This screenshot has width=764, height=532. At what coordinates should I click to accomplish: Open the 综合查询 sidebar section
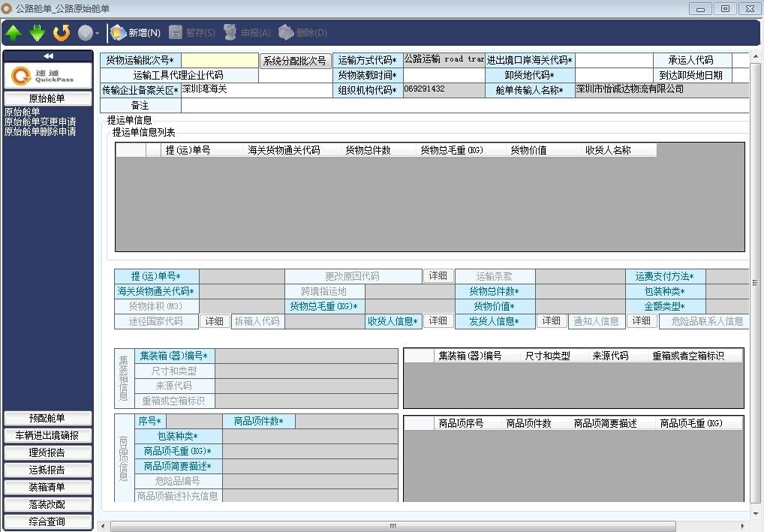pyautogui.click(x=48, y=522)
